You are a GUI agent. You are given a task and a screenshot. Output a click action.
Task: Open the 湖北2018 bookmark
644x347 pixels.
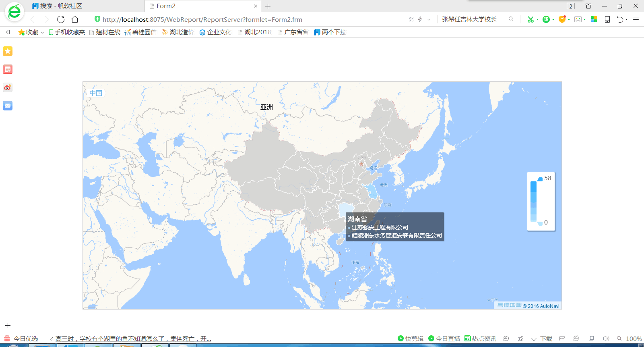[x=254, y=32]
